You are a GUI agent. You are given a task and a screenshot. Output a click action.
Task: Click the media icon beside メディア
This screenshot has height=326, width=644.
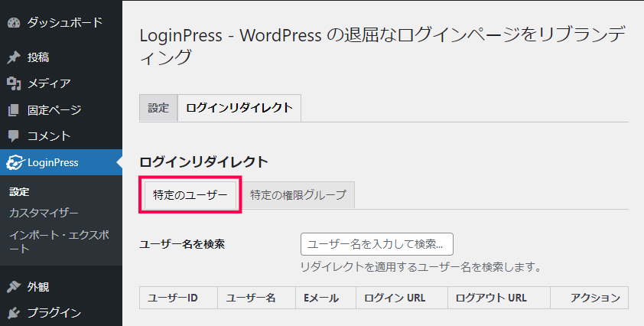tap(14, 83)
